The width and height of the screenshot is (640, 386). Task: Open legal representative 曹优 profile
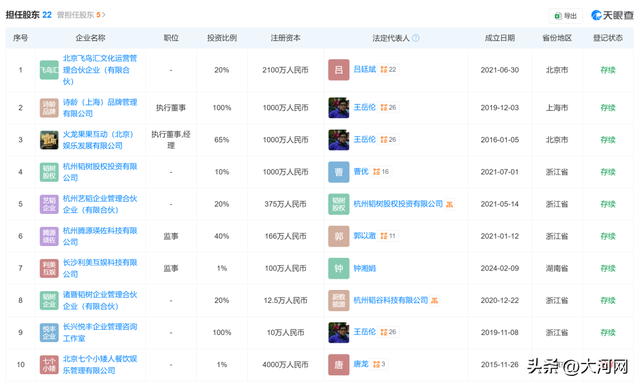click(x=361, y=171)
